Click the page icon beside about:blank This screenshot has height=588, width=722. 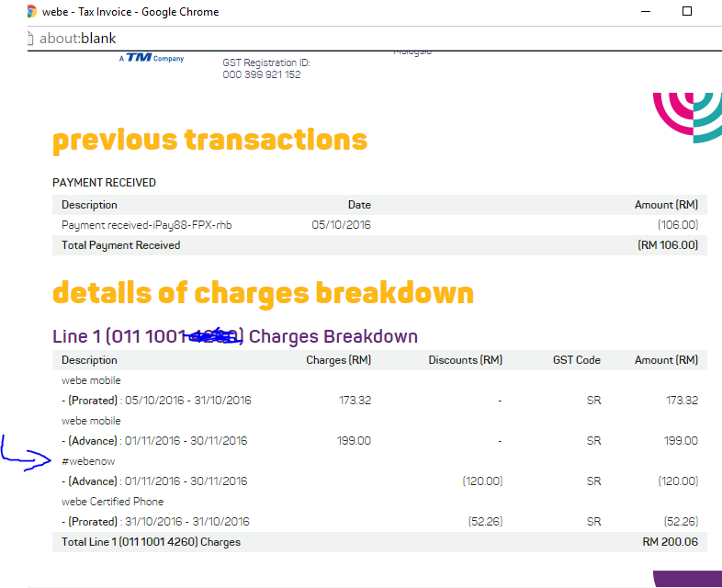coord(30,39)
